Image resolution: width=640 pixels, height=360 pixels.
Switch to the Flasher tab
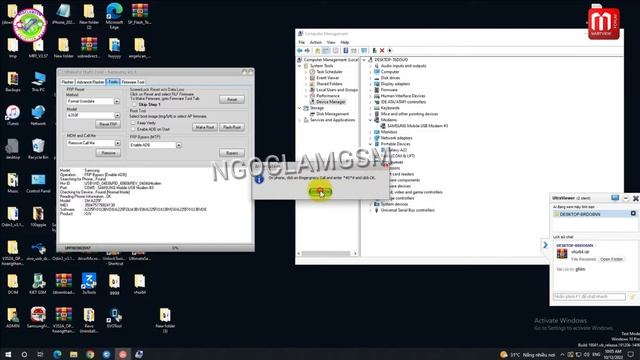click(67, 82)
